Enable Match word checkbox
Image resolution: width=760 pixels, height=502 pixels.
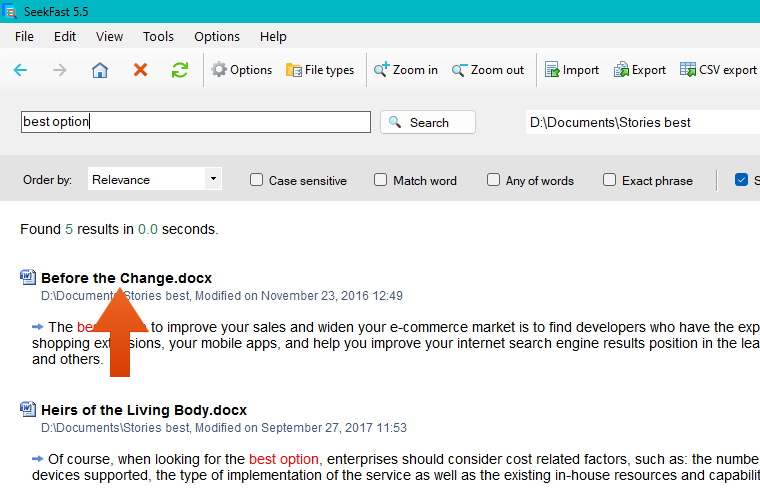tap(380, 180)
